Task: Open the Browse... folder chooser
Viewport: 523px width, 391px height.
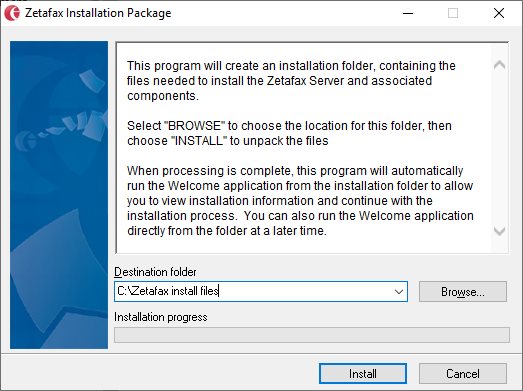Action: 463,292
